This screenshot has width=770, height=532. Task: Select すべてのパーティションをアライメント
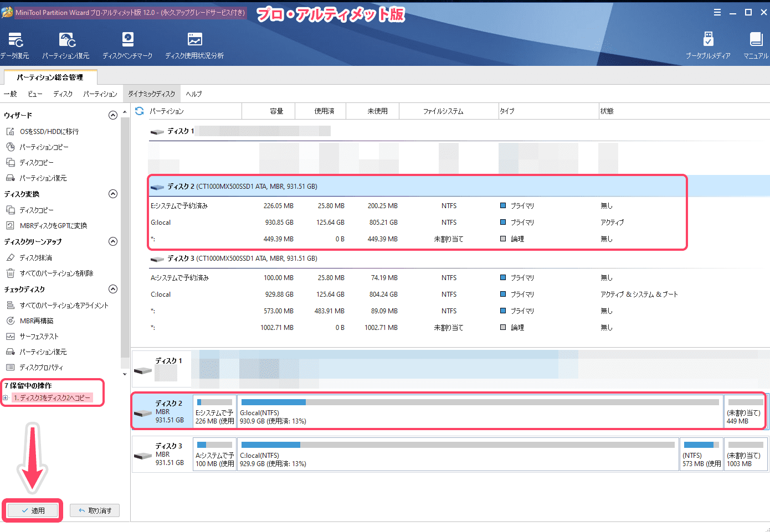[x=64, y=305]
